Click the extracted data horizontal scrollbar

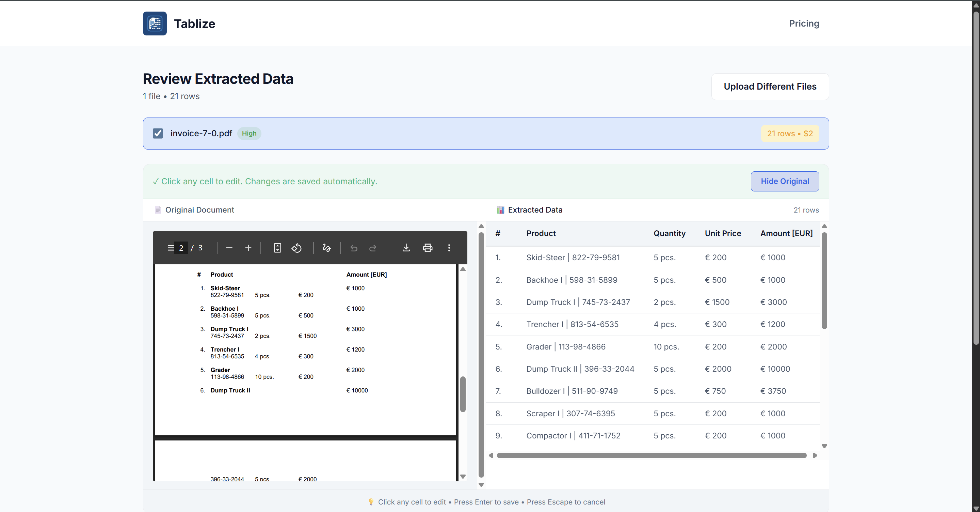coord(651,455)
